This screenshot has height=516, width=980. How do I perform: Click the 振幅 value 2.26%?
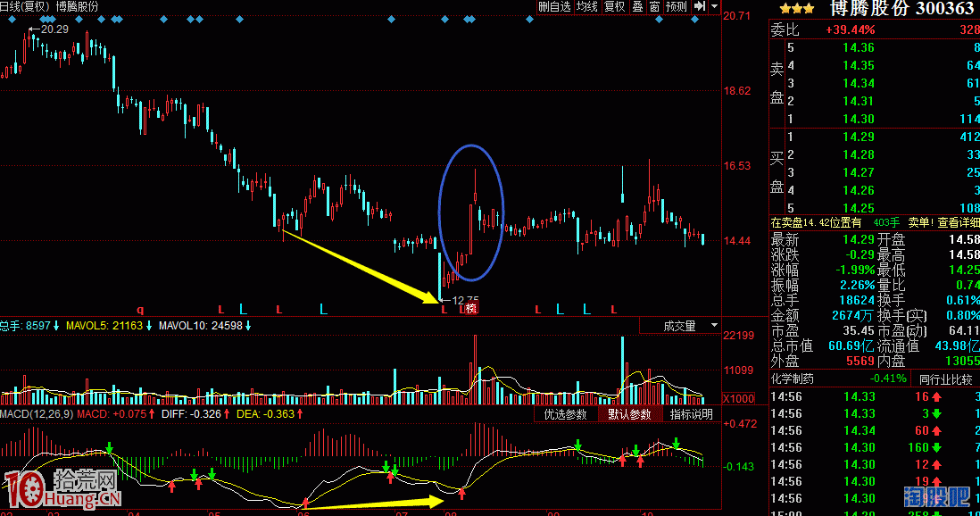tap(857, 285)
